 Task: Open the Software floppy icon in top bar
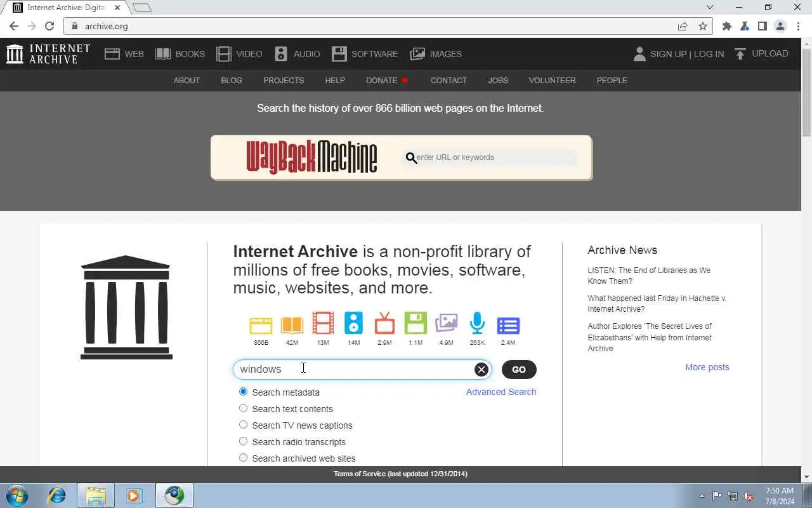tap(339, 54)
